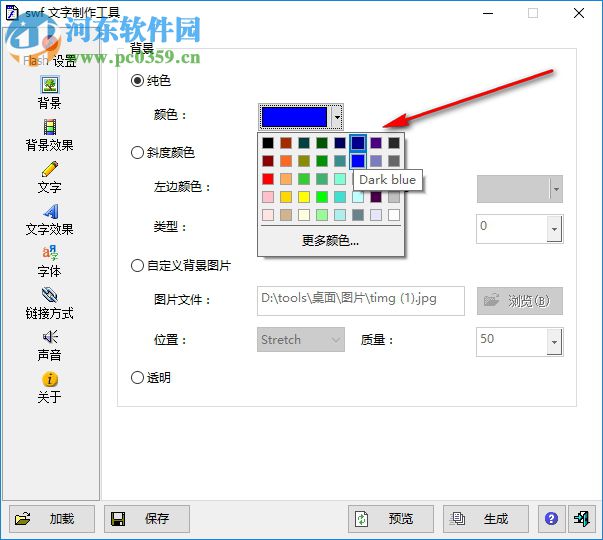Pick the white swatch in the bottom row
Screen dimensions: 603x540
pyautogui.click(x=394, y=215)
